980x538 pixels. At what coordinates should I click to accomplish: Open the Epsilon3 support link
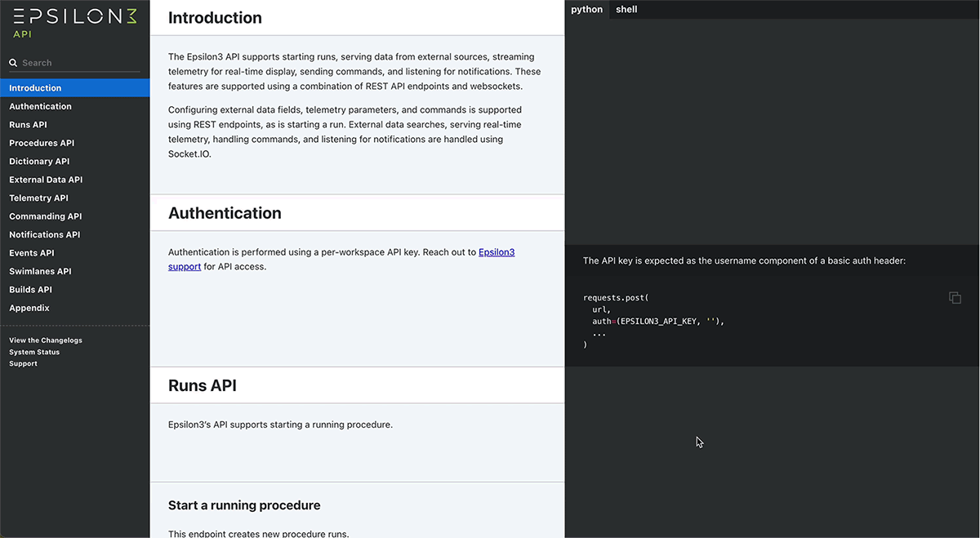496,252
